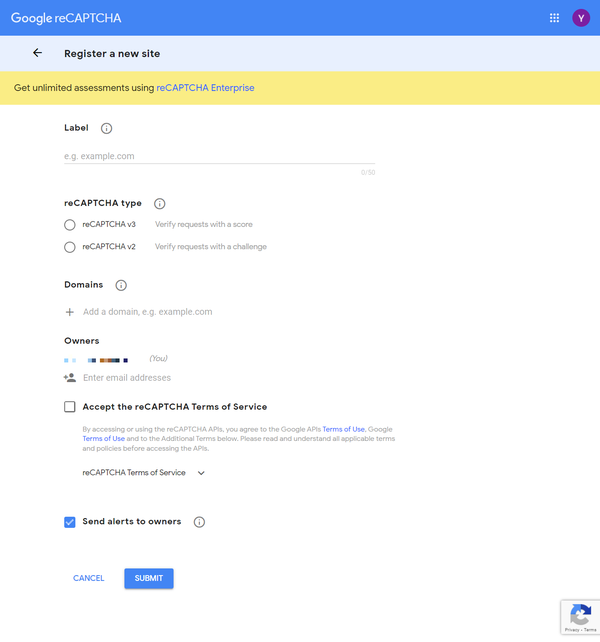Expand reCAPTCHA Terms of Service chevron

pyautogui.click(x=201, y=473)
